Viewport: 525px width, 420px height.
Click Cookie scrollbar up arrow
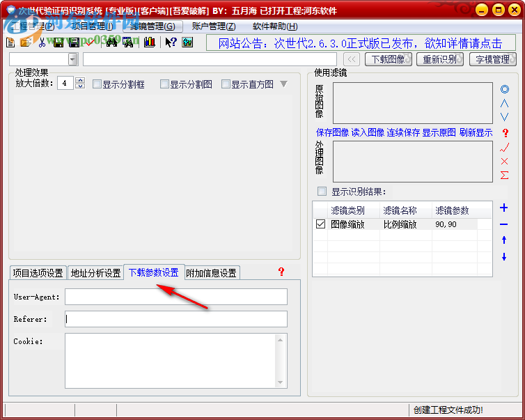280,340
